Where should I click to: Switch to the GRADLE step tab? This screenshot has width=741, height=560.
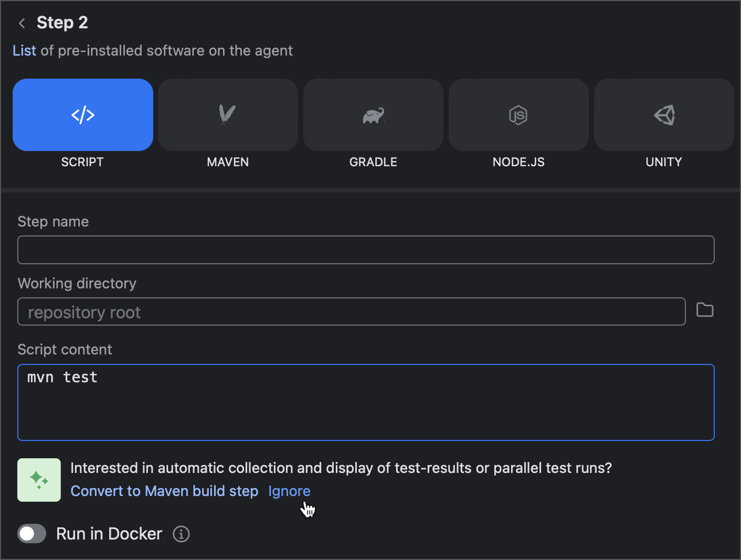tap(373, 126)
